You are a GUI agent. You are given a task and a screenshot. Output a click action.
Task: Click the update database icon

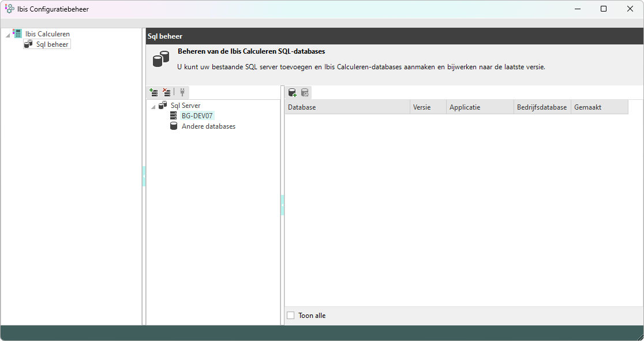tap(305, 92)
